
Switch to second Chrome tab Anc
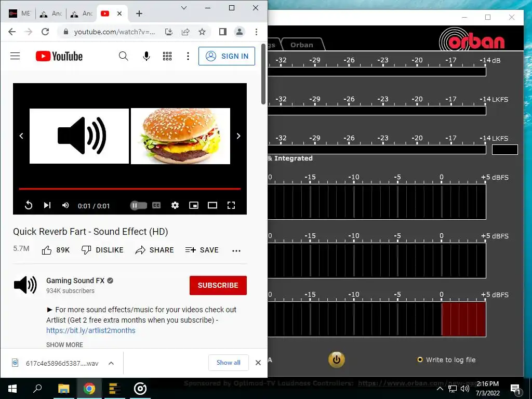51,14
